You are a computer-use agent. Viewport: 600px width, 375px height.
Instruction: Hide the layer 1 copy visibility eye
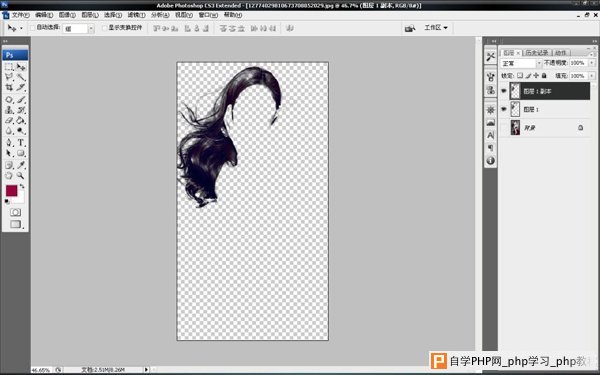pos(504,91)
